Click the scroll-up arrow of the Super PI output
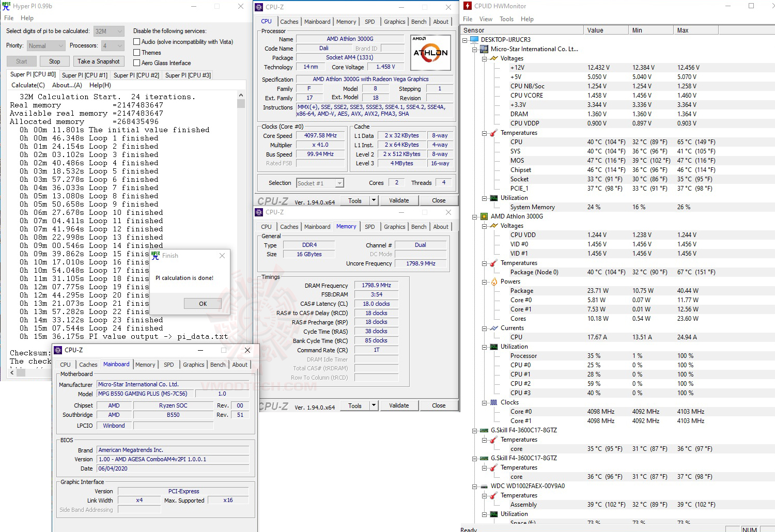 pyautogui.click(x=241, y=95)
